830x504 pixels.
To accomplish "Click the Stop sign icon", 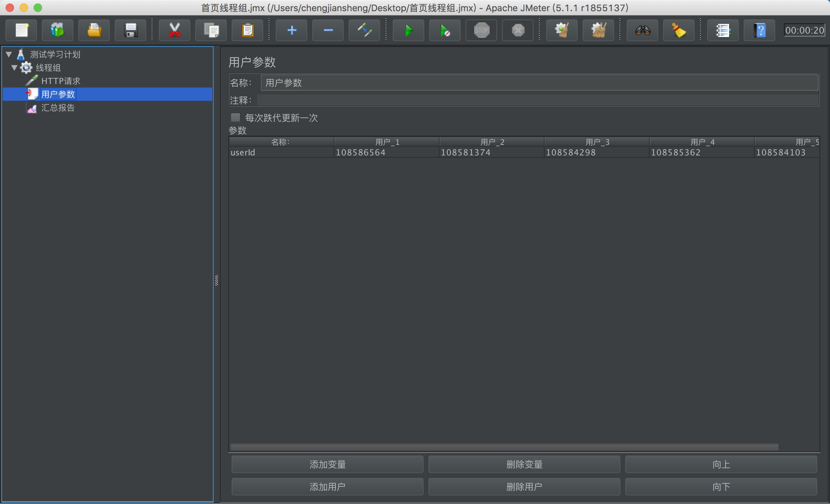I will (482, 30).
